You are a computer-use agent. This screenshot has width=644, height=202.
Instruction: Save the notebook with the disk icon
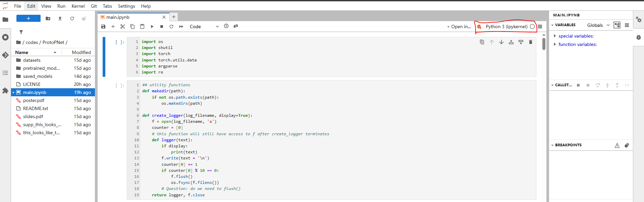pyautogui.click(x=103, y=27)
